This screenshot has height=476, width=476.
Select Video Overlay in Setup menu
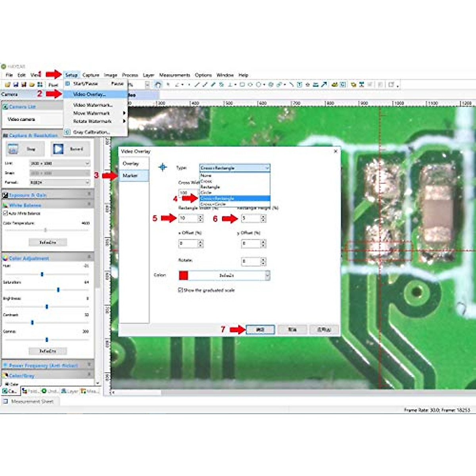[89, 94]
